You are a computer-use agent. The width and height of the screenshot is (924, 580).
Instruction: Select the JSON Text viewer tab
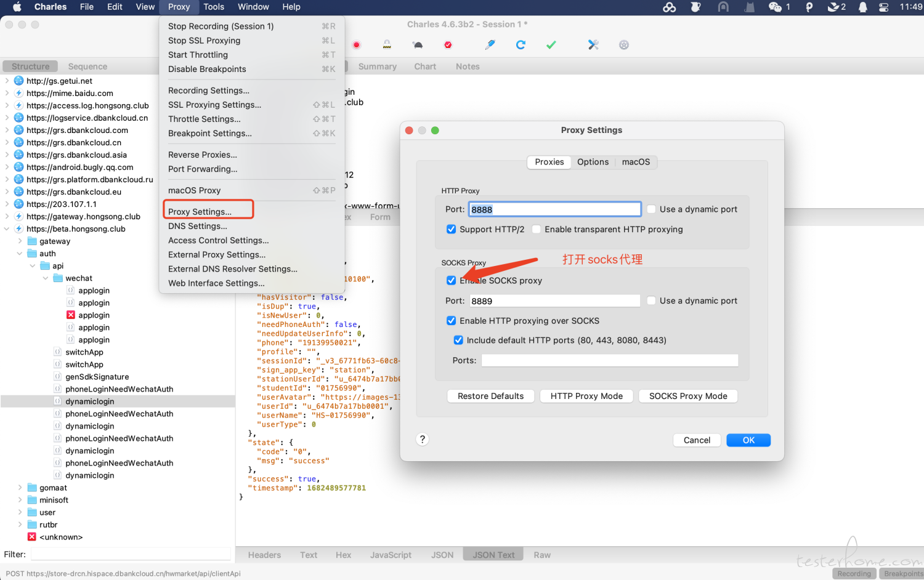click(493, 555)
